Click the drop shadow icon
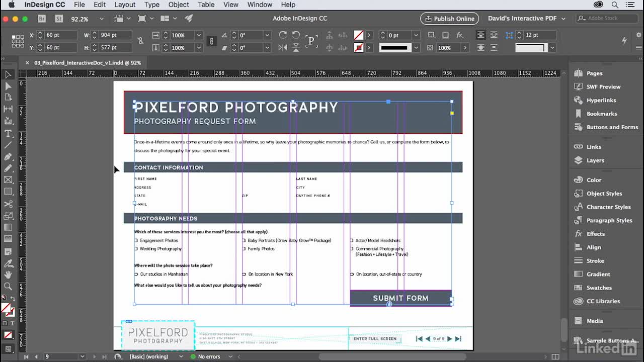The image size is (644, 362). click(x=445, y=35)
